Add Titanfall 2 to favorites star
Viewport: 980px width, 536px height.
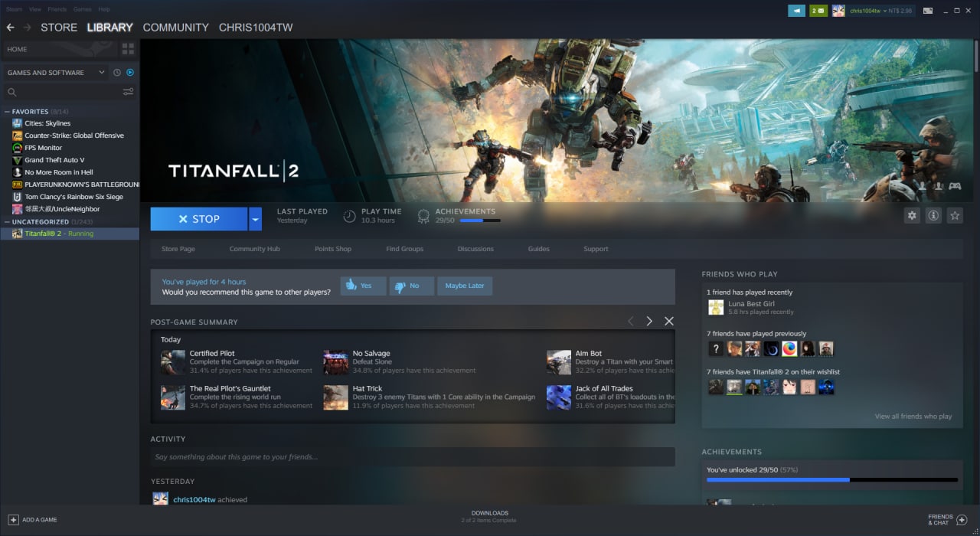click(955, 216)
